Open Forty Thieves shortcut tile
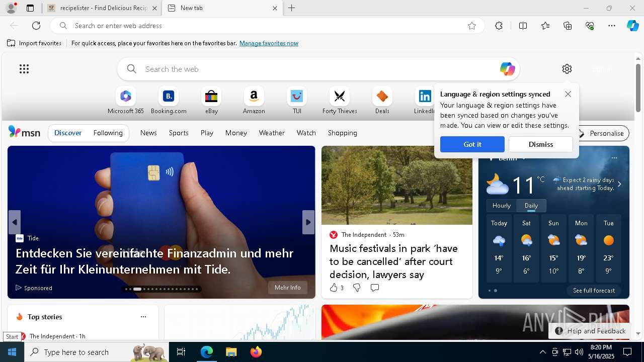The image size is (644, 362). click(340, 101)
